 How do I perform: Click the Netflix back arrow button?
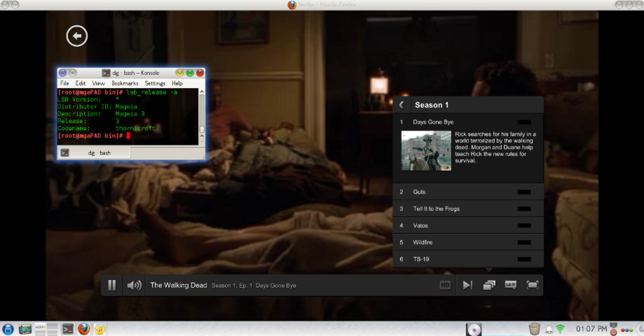click(x=77, y=36)
